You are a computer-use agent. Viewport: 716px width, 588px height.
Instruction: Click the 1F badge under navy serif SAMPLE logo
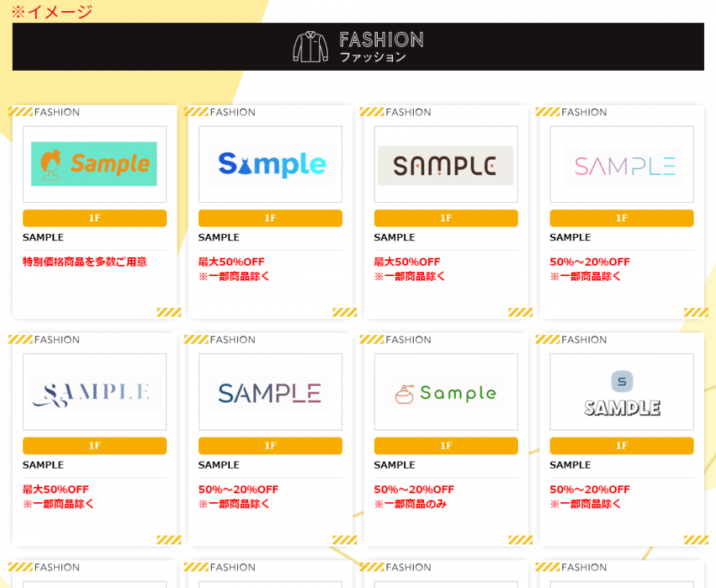point(95,446)
